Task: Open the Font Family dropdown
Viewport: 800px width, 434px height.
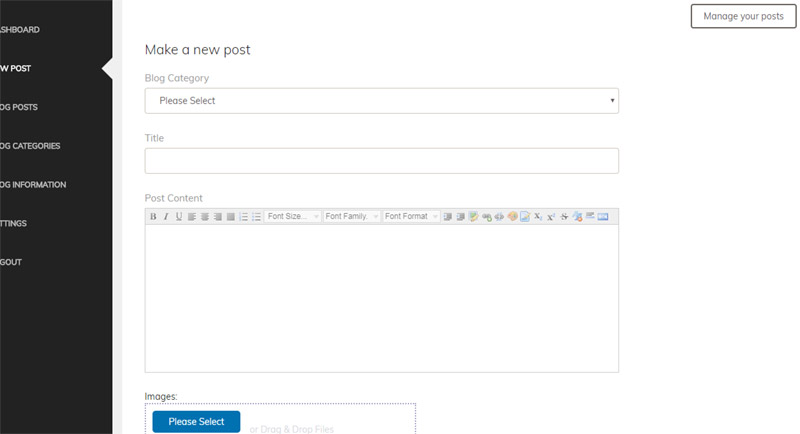Action: click(351, 217)
